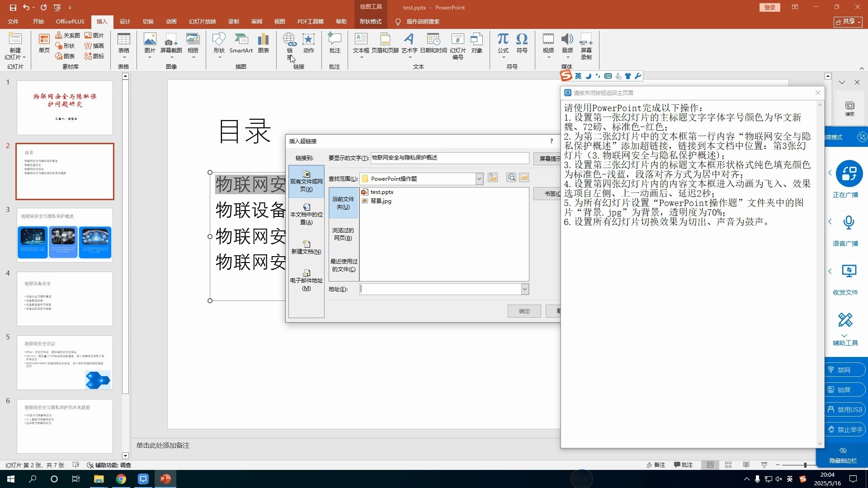Click the Up One Folder icon
868x488 pixels.
(493, 178)
